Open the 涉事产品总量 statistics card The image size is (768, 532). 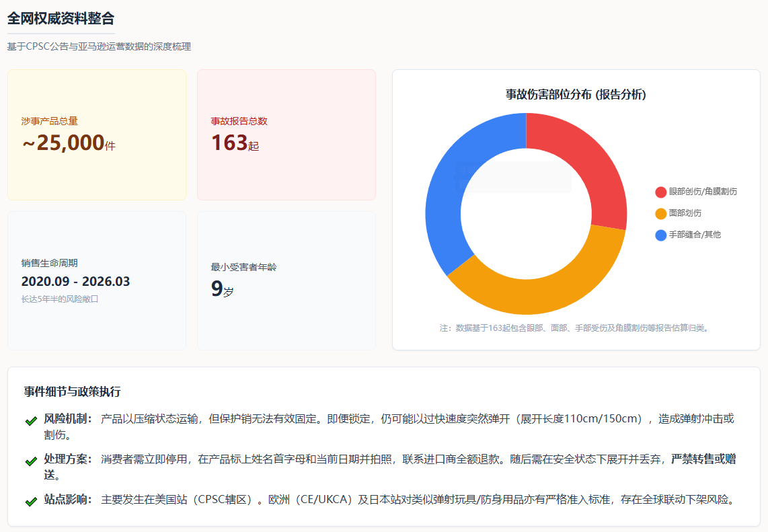[97, 135]
